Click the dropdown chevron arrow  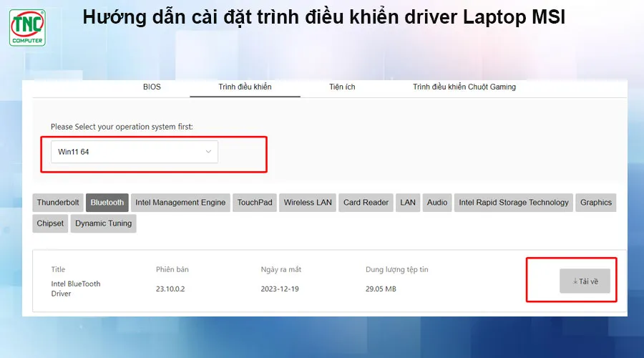click(208, 152)
